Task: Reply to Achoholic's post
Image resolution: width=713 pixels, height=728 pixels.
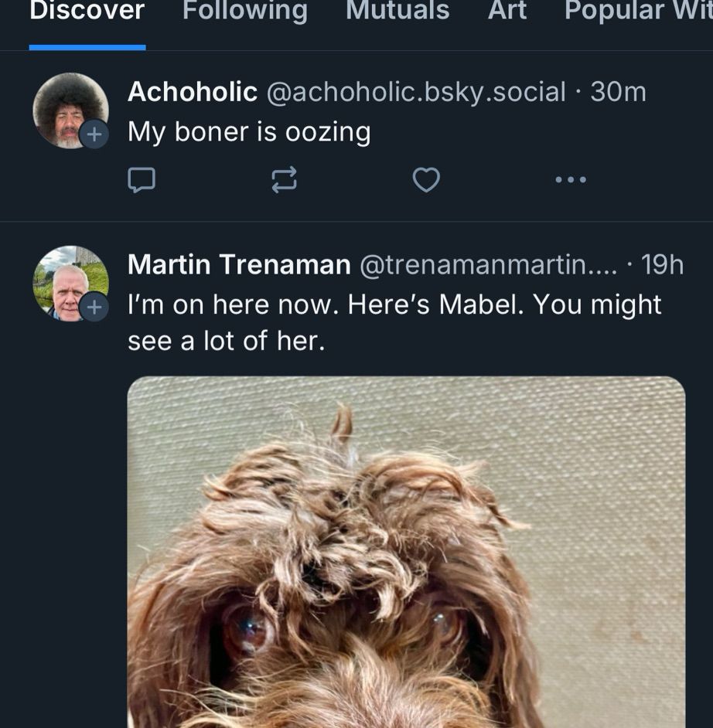Action: [x=141, y=180]
